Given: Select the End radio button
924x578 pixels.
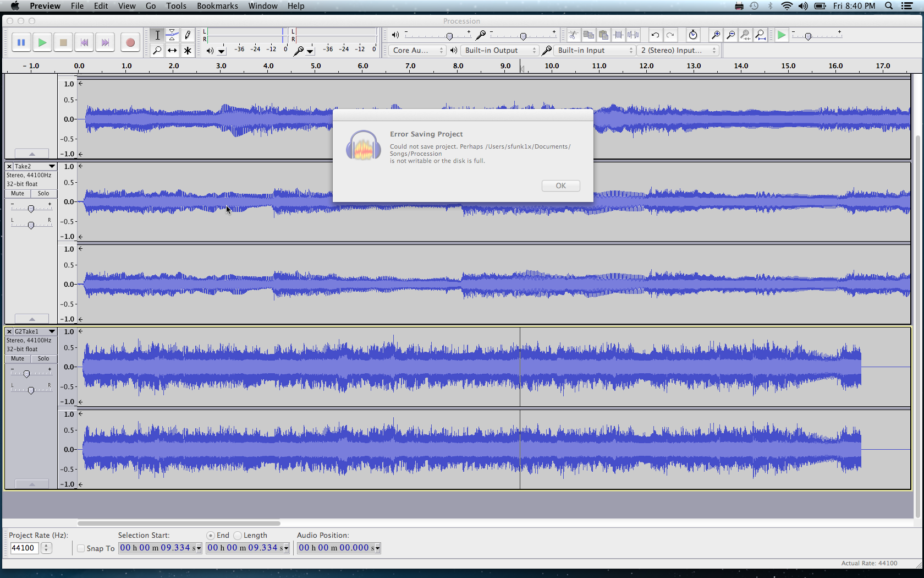Looking at the screenshot, I should [x=211, y=535].
